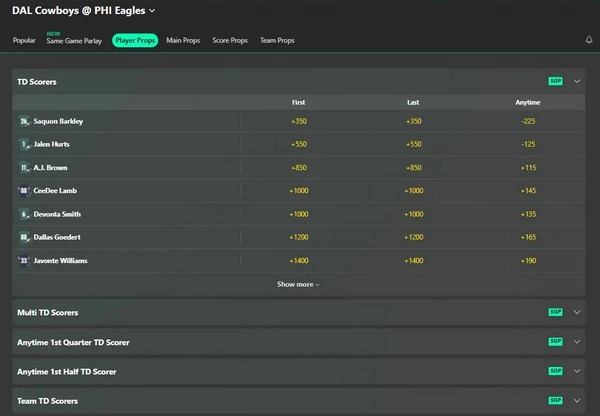Pick Devonta Smith anytime TD +135
Viewport: 600px width, 416px height.
(528, 214)
